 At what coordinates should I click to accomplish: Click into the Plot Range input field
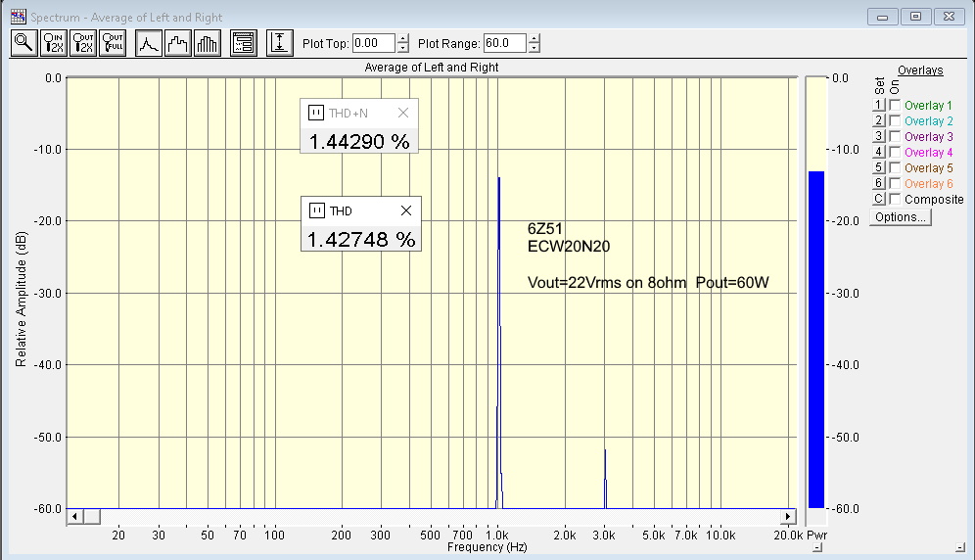(504, 43)
